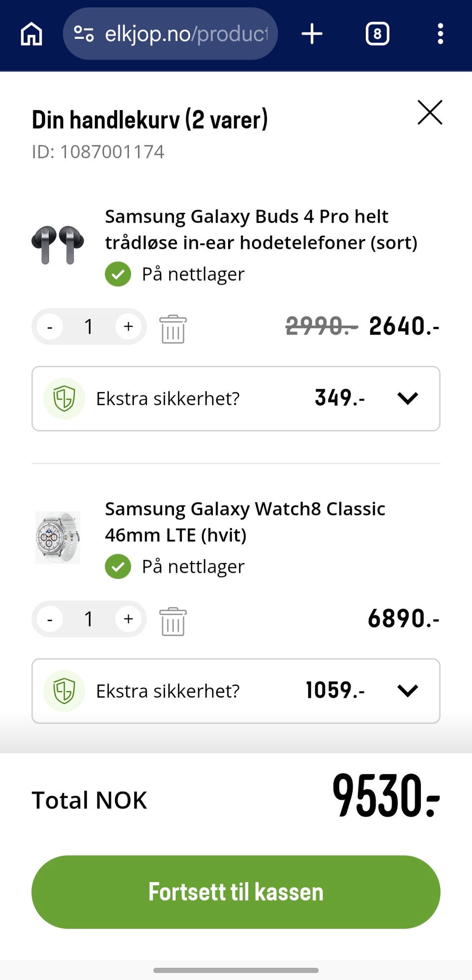Tap the browser home icon
This screenshot has width=472, height=980.
point(31,34)
